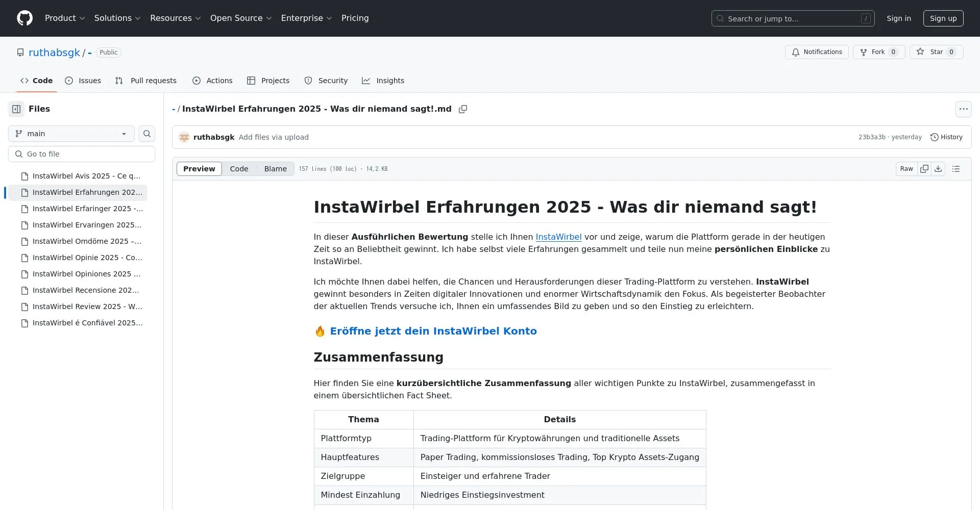The image size is (980, 510).
Task: Click the Niedriges Einstiegsinvestment cell
Action: tap(559, 495)
